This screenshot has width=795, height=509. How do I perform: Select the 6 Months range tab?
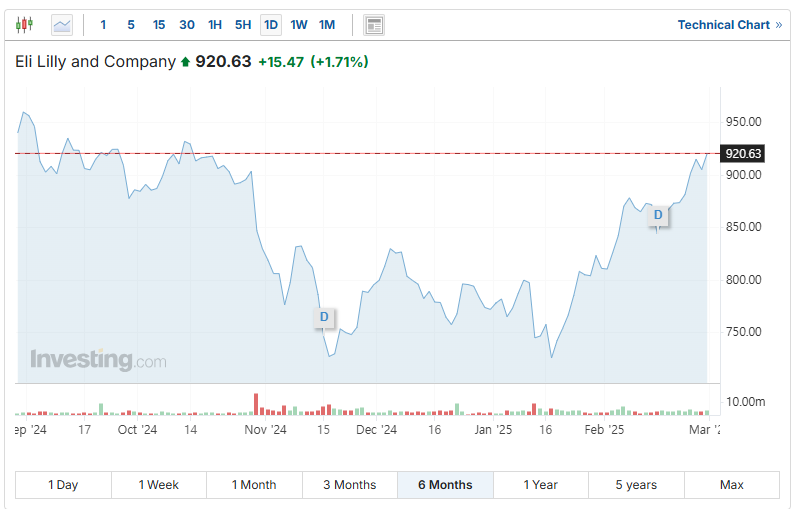(445, 485)
